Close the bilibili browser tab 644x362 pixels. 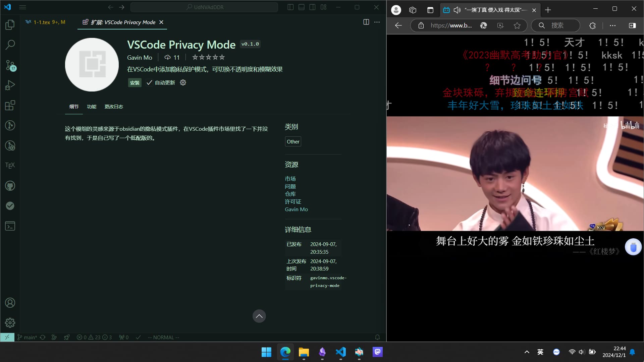534,10
